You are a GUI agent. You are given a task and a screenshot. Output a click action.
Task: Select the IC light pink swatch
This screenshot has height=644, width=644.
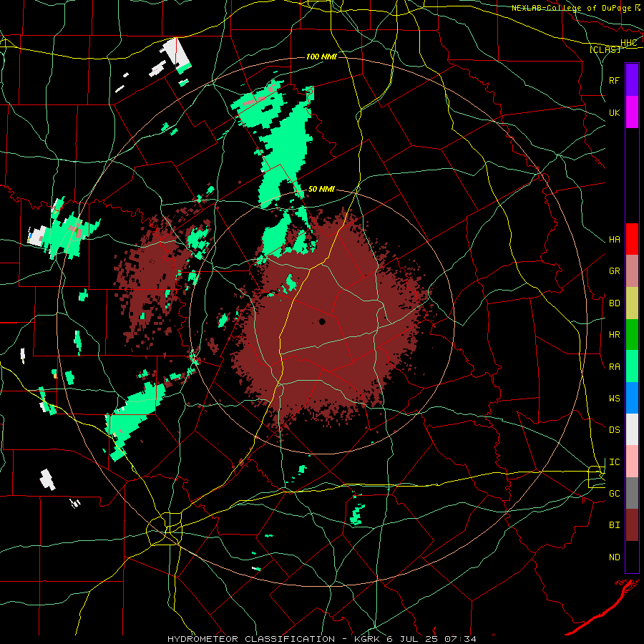pyautogui.click(x=632, y=462)
